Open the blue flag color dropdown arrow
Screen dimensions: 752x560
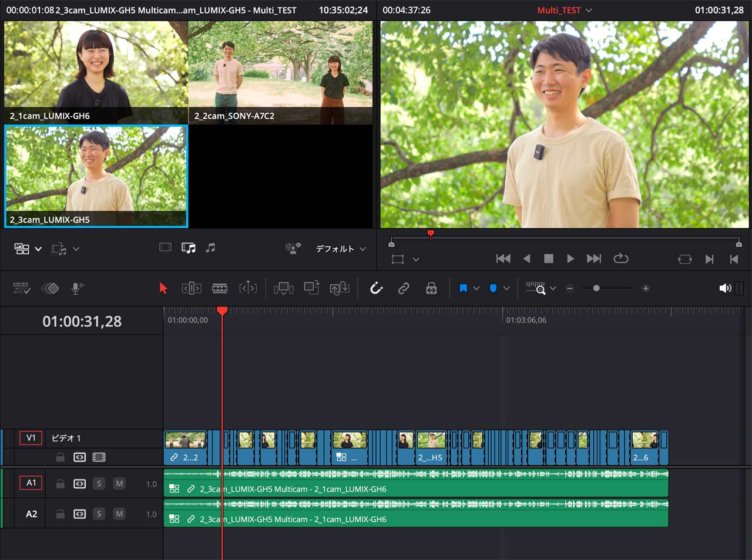(476, 289)
